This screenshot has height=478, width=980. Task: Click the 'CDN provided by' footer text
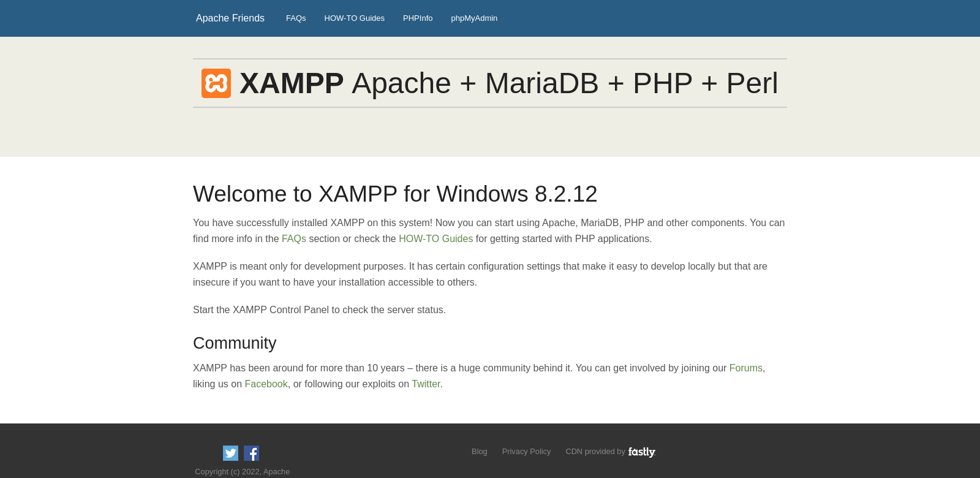tap(595, 452)
